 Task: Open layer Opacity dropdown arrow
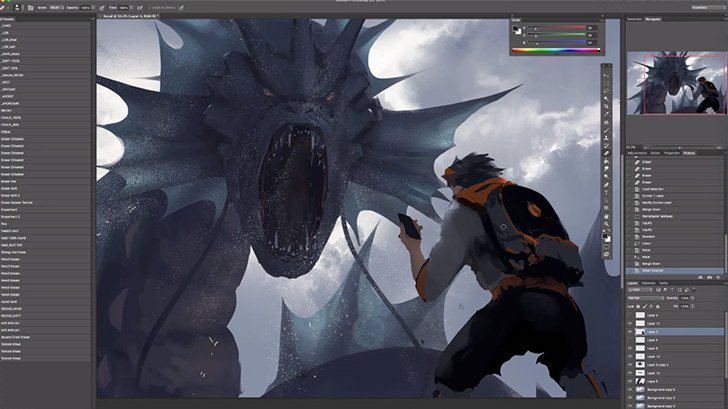tap(692, 298)
